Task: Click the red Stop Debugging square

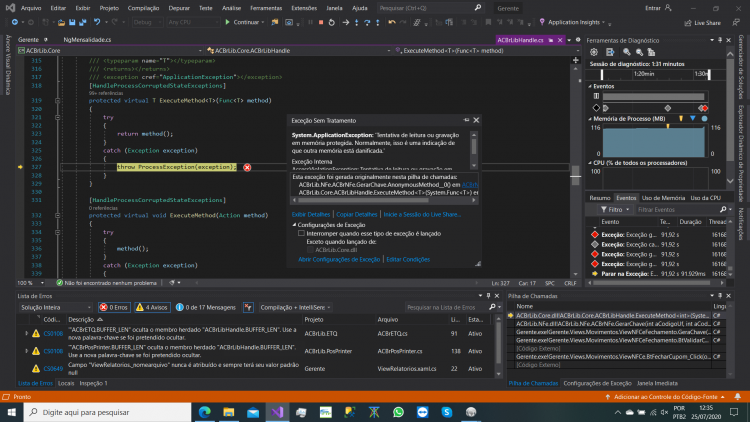Action: (321, 22)
